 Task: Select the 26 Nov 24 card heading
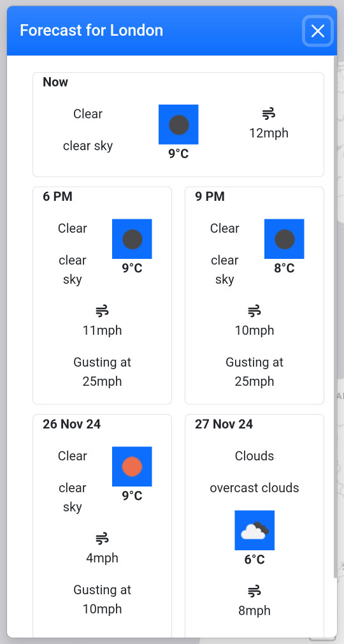72,424
